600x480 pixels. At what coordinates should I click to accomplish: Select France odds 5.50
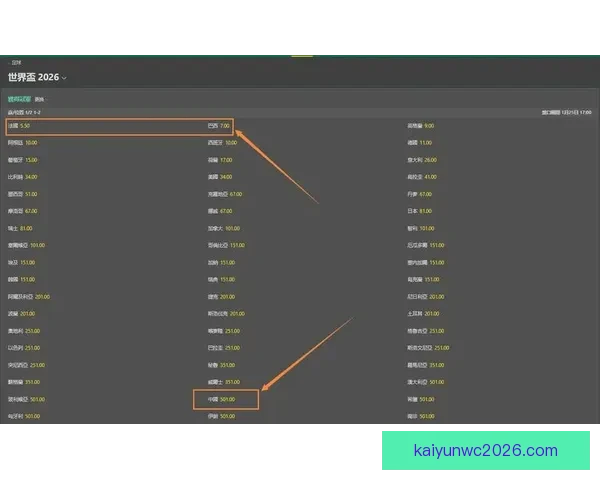click(26, 126)
